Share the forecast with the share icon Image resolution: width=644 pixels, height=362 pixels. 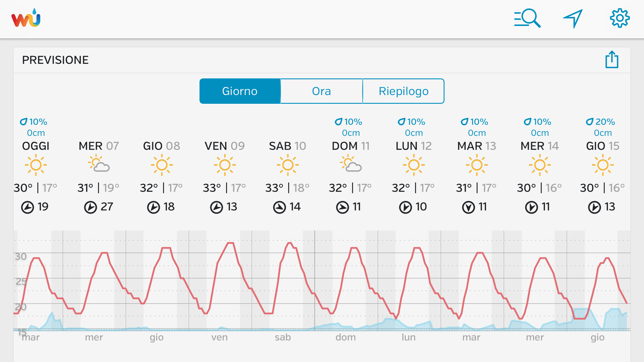tap(612, 60)
